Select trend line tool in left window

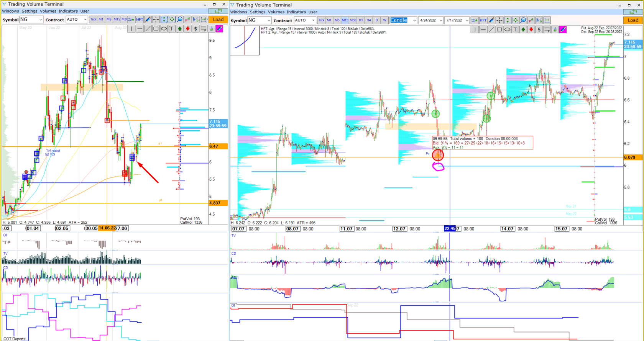(148, 29)
